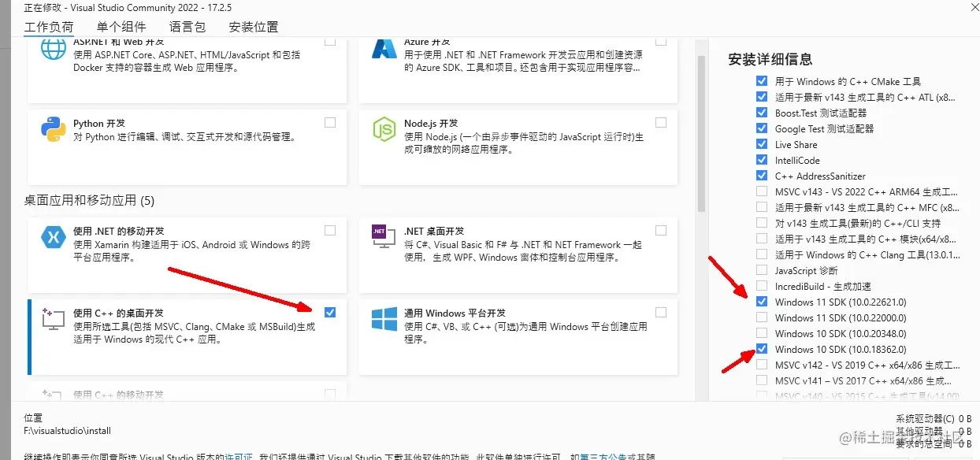980x460 pixels.
Task: Uncheck the Google Test adapter option
Action: 762,128
